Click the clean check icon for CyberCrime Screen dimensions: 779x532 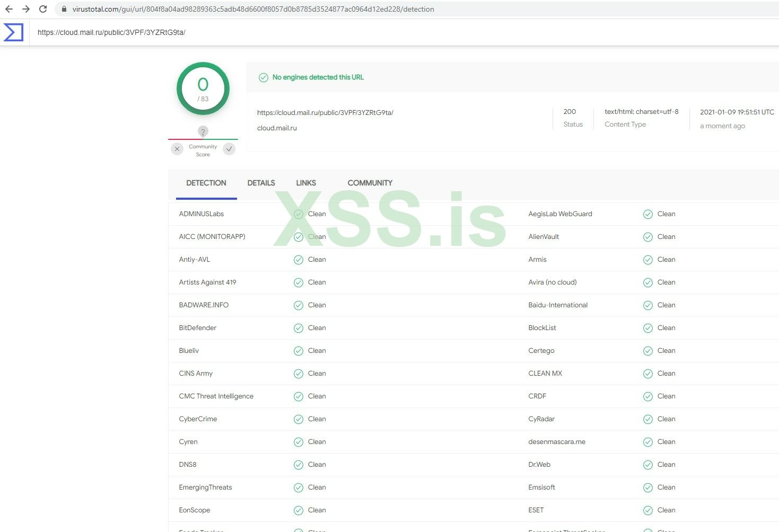[299, 420]
